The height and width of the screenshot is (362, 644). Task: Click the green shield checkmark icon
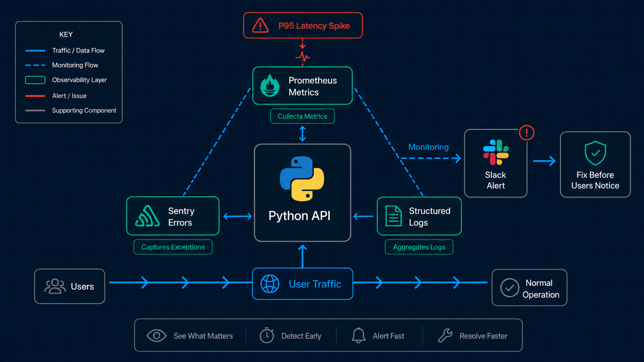click(595, 153)
